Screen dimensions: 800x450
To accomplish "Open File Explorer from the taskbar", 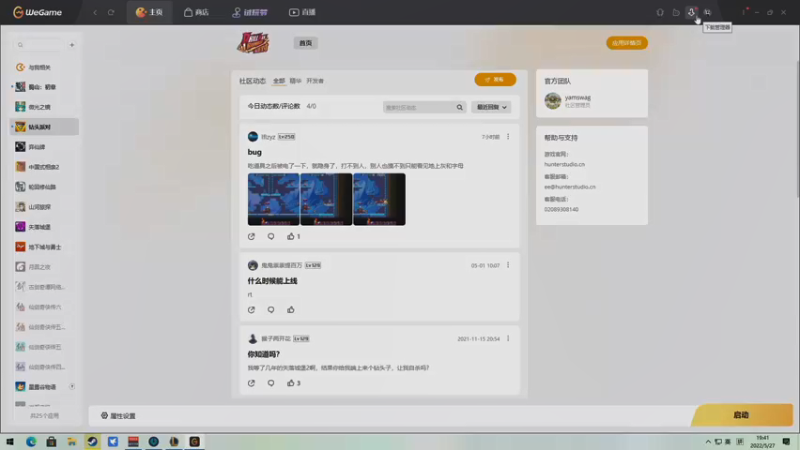I will [x=72, y=442].
